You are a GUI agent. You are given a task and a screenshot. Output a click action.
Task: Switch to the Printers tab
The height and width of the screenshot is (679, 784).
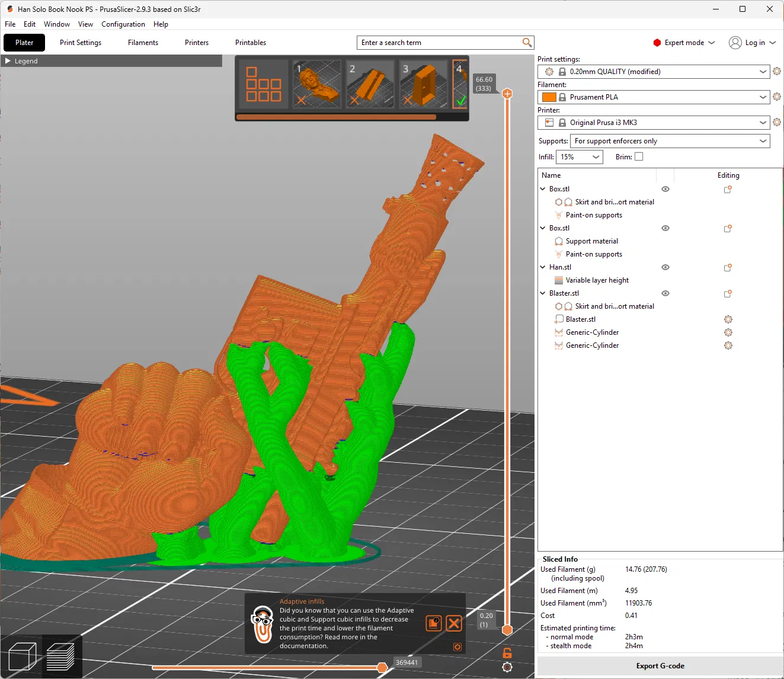pos(197,43)
